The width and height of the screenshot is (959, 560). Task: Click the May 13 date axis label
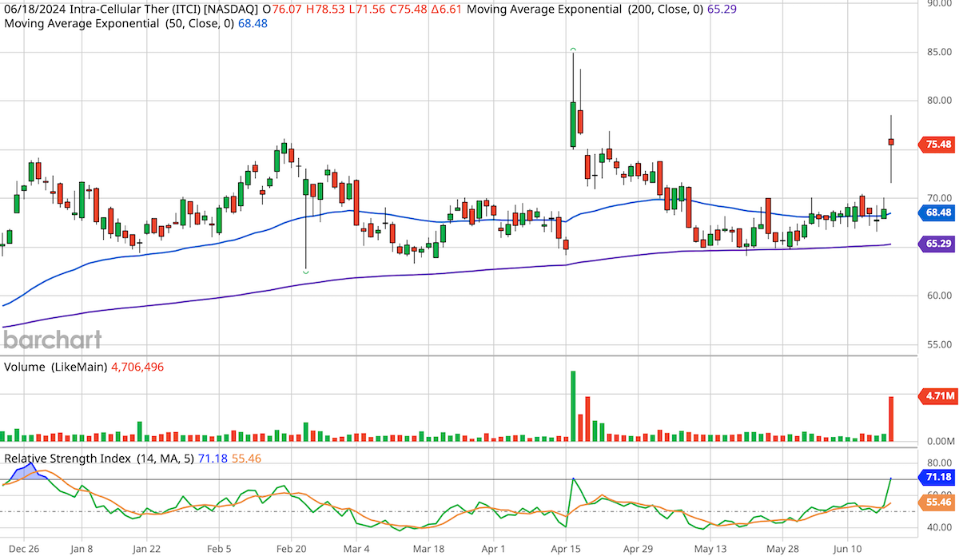coord(710,550)
